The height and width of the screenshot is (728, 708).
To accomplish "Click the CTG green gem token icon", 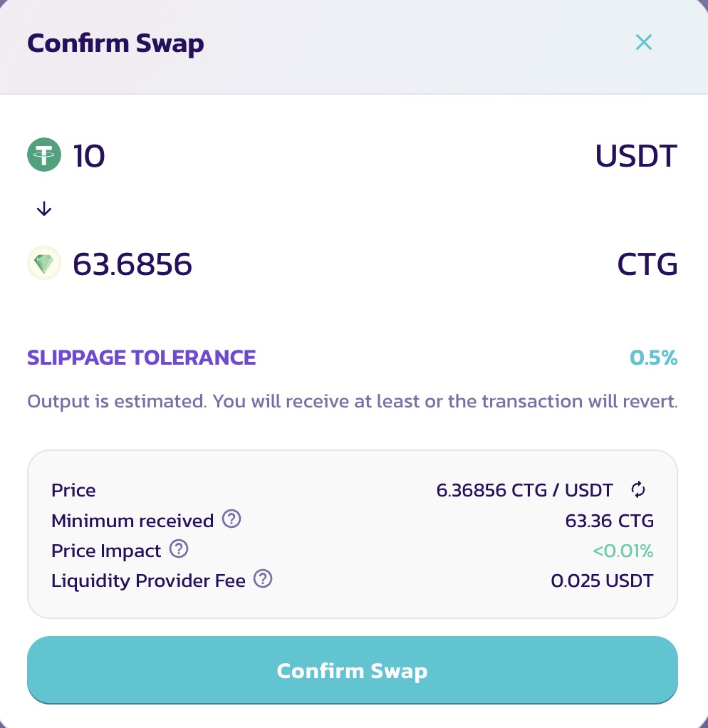I will [45, 265].
